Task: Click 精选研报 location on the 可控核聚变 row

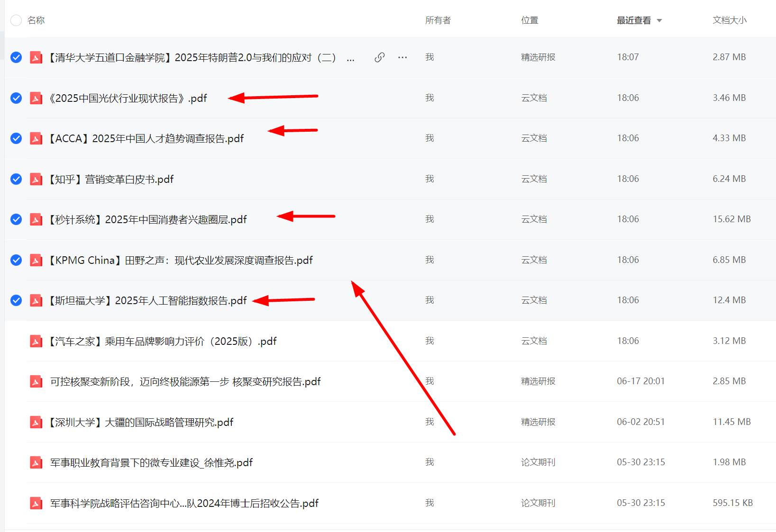Action: pos(538,381)
